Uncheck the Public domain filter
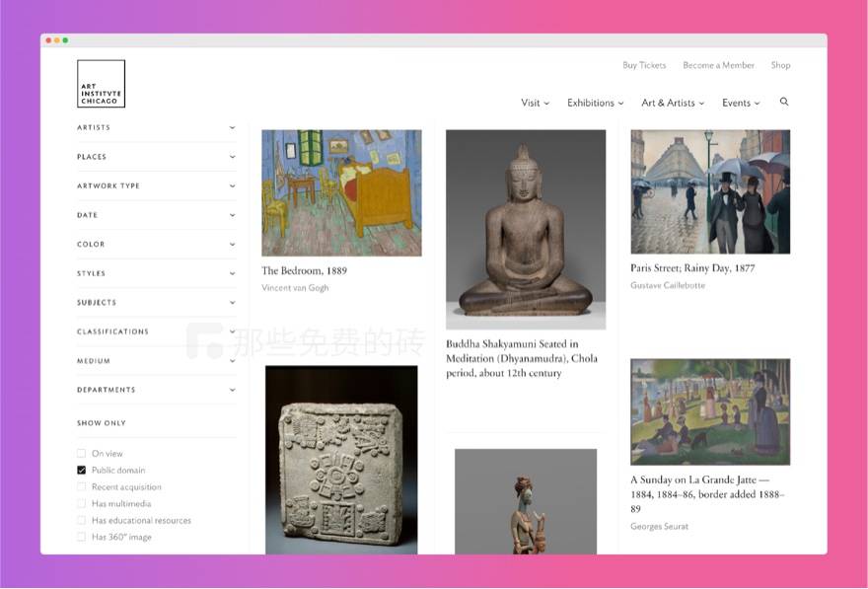This screenshot has width=868, height=589. 82,471
